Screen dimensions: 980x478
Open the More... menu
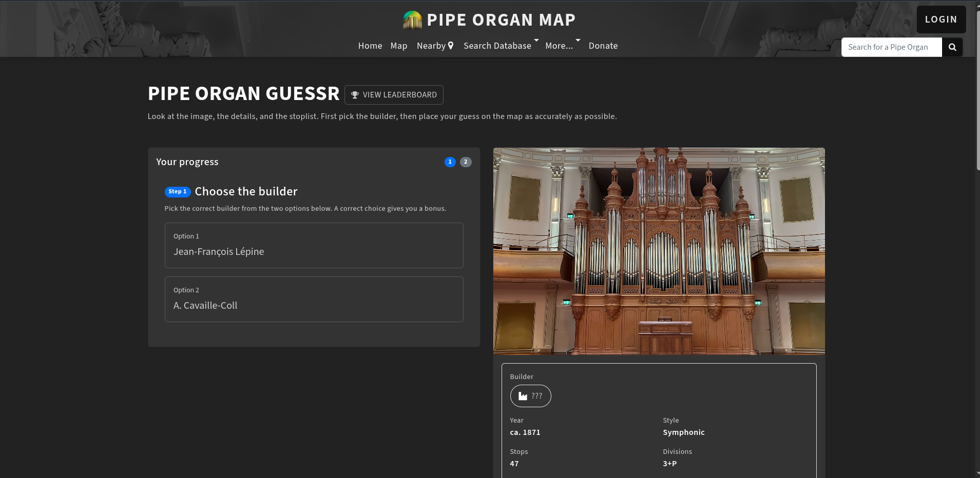[x=559, y=46]
